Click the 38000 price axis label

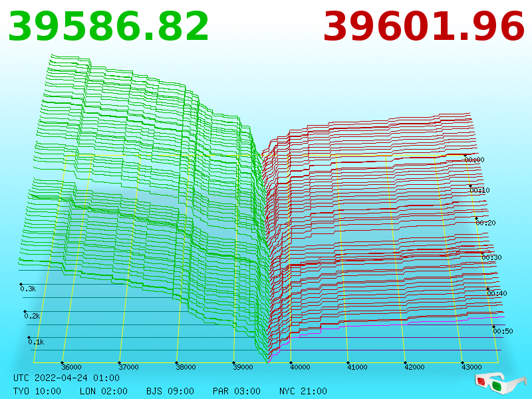(x=186, y=367)
